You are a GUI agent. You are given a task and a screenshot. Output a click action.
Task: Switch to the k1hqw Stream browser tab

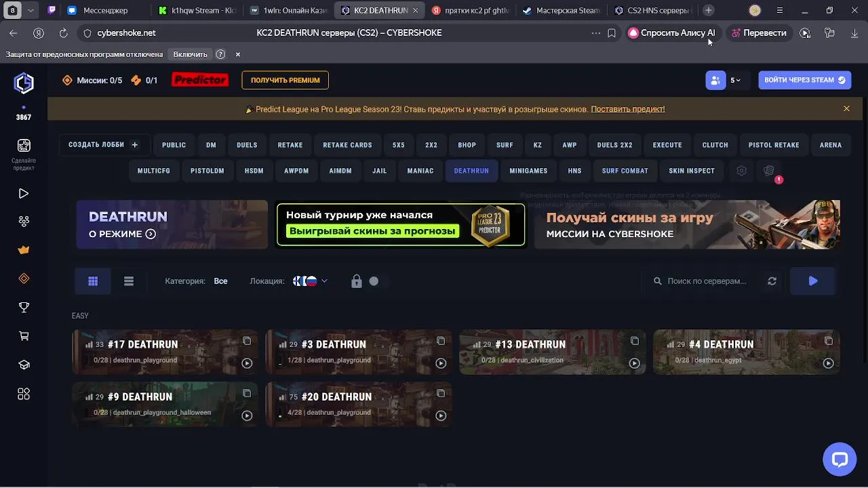[197, 10]
